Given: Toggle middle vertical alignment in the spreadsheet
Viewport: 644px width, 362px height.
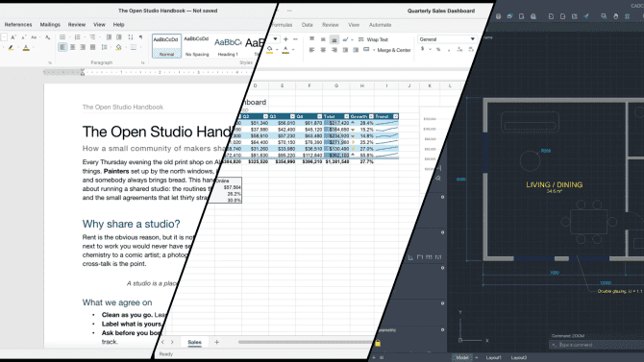Looking at the screenshot, I should click(x=323, y=39).
